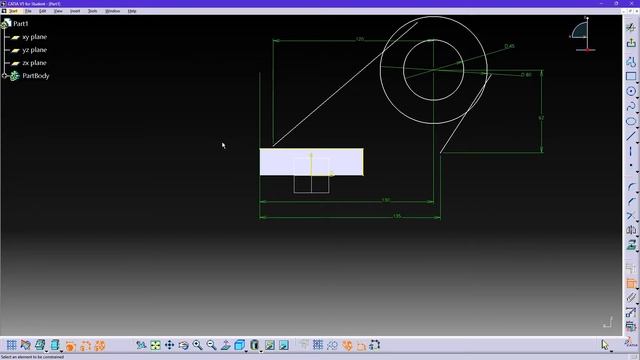This screenshot has width=640, height=360.
Task: Select the zx plane in tree
Action: click(x=34, y=63)
